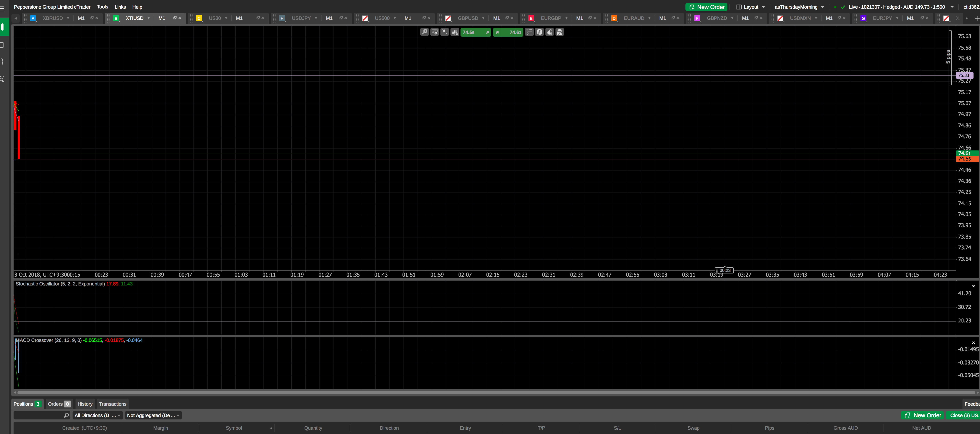
Task: Click the search icon in positions filter
Action: click(x=66, y=415)
